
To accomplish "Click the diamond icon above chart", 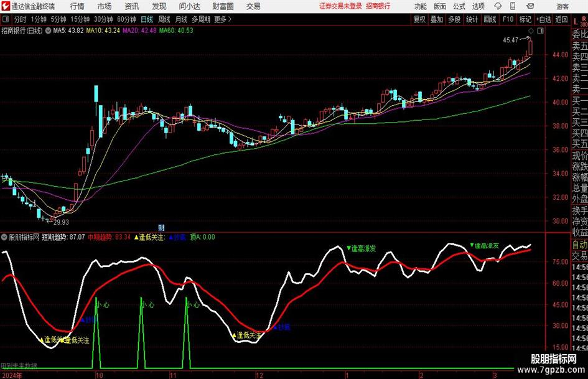I will pos(531,31).
